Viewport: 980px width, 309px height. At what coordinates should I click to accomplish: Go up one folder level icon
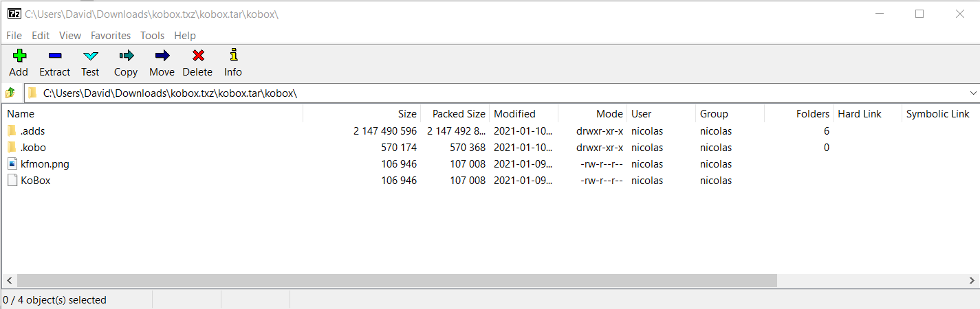(x=10, y=93)
